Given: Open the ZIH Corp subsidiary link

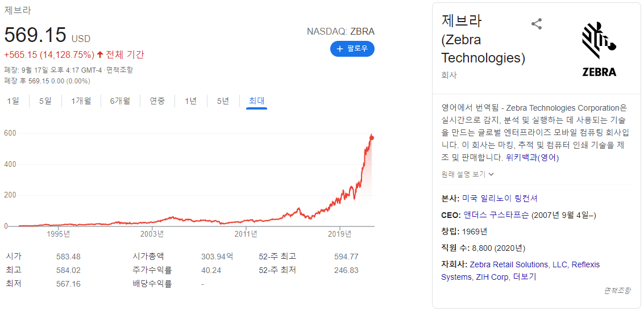Looking at the screenshot, I should (493, 277).
